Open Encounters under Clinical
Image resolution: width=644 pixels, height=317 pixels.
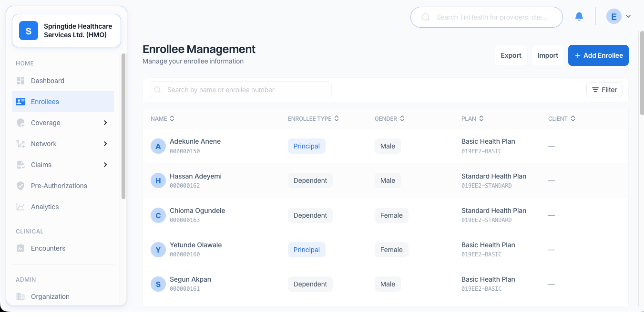[63, 248]
